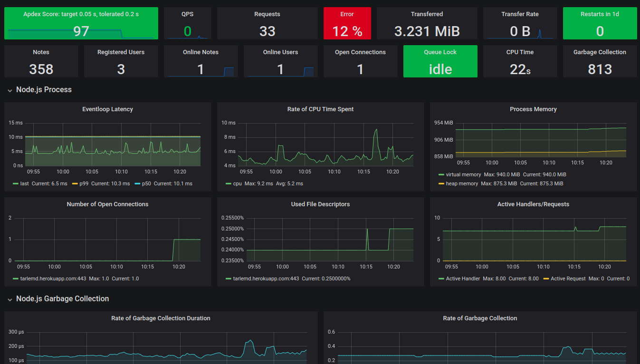Click the Transferred value '3.231 MiB'
The height and width of the screenshot is (364, 640).
point(427,31)
